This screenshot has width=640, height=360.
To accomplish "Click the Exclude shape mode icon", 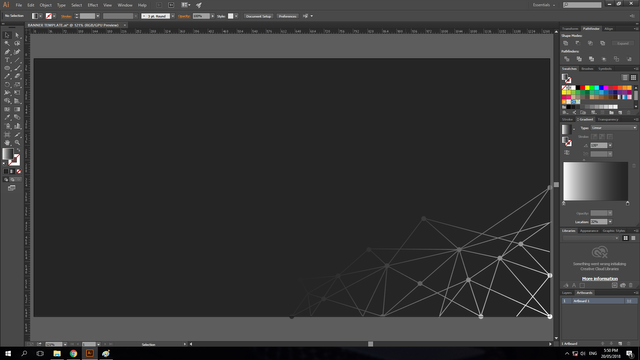I will pos(602,43).
